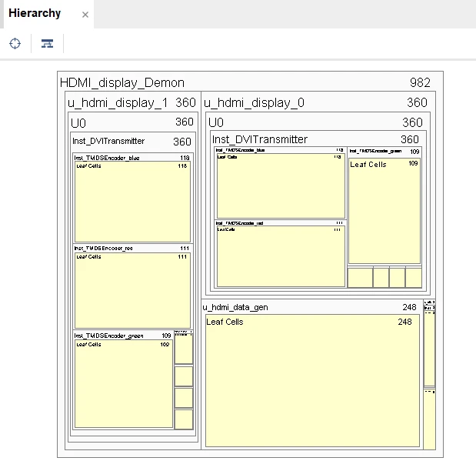Click the 248 Leaf Cells yellow block
Image resolution: width=476 pixels, height=461 pixels.
coord(312,385)
